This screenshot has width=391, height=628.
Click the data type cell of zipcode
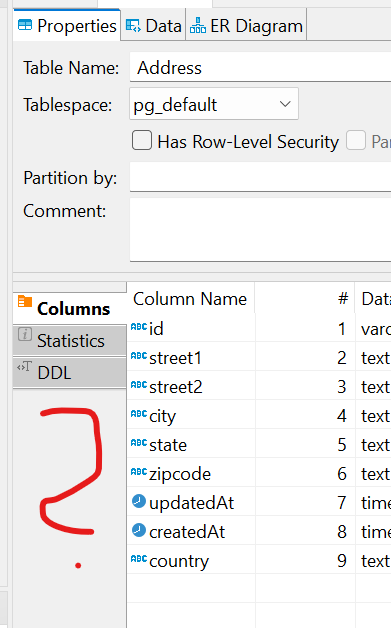point(374,474)
